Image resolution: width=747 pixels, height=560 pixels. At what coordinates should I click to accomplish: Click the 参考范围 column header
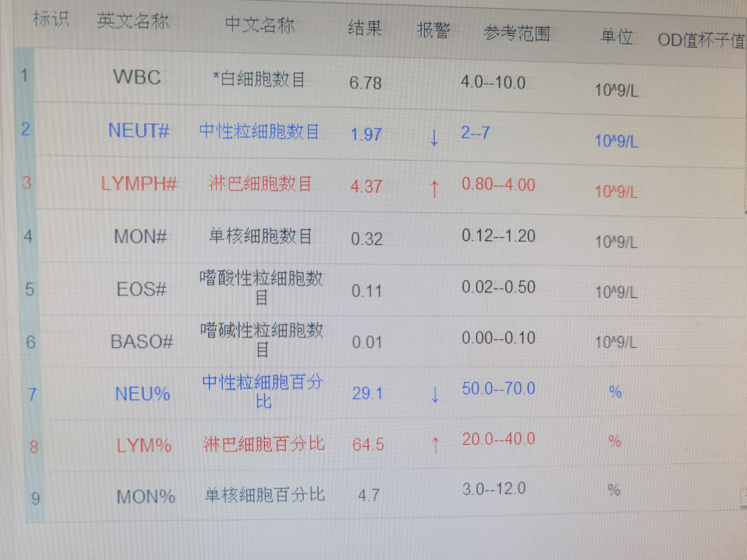click(x=517, y=33)
